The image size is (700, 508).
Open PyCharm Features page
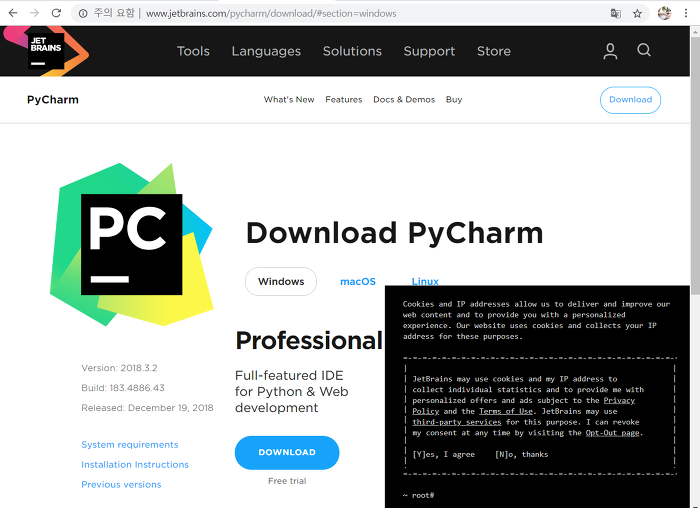[344, 100]
